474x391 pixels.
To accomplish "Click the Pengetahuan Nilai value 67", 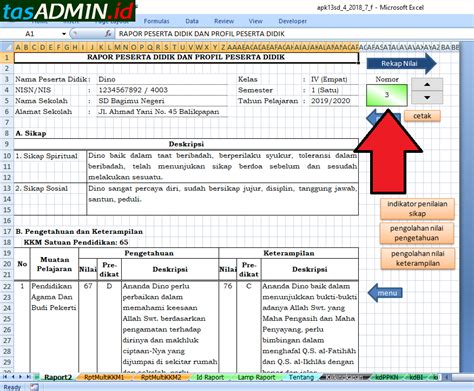I will pyautogui.click(x=88, y=286).
